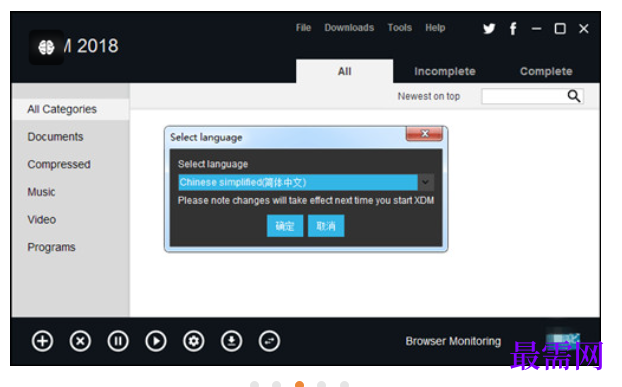
Task: Close the Select language dialog
Action: (424, 134)
